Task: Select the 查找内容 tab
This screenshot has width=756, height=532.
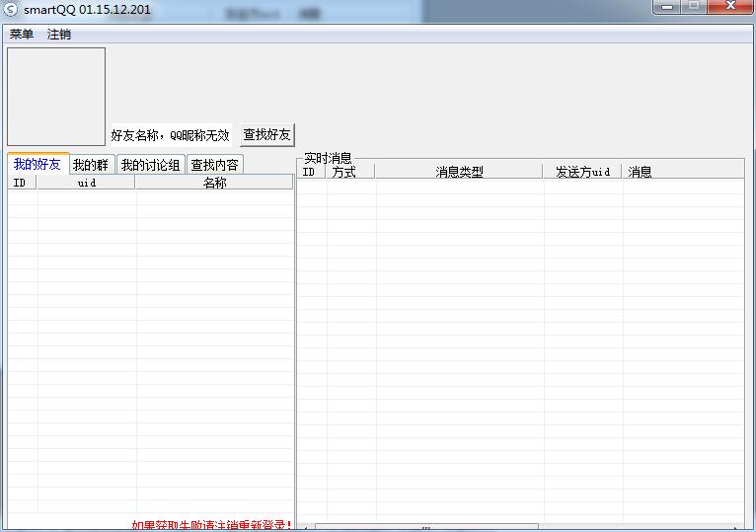Action: (x=214, y=165)
